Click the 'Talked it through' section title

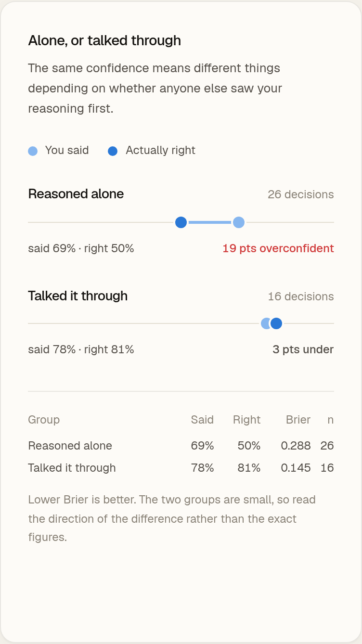coord(78,296)
